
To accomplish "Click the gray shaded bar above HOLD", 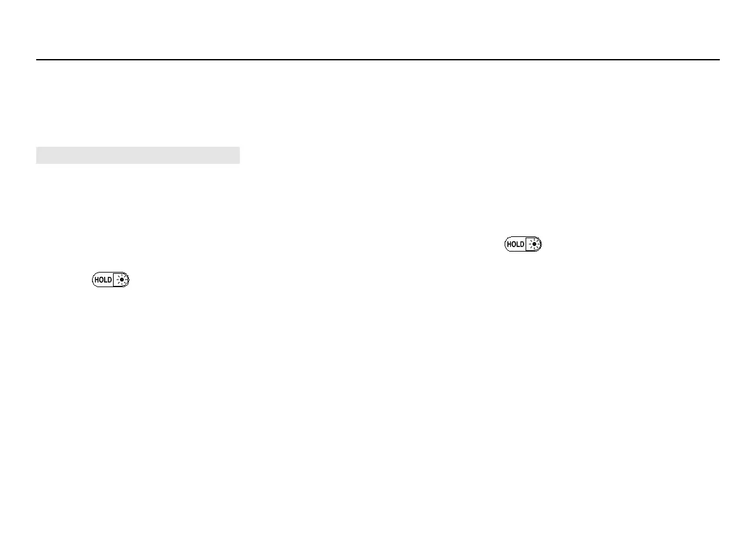I will 138,155.
